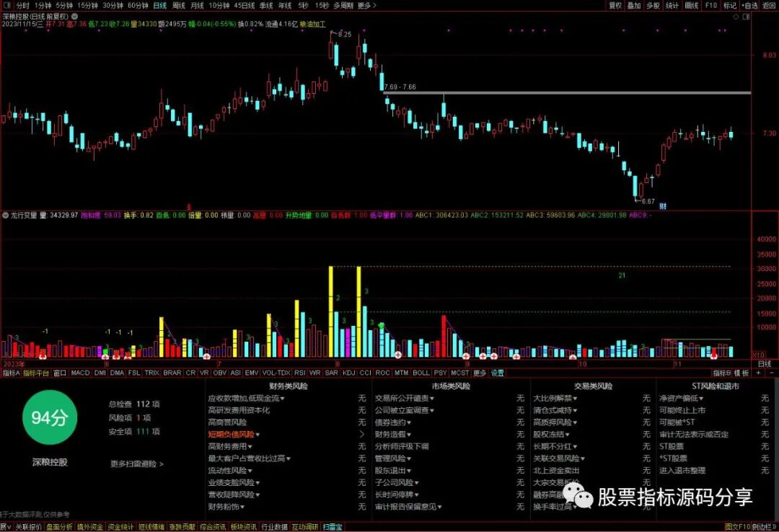Image resolution: width=779 pixels, height=532 pixels.
Task: Open F10 company info
Action: (711, 6)
